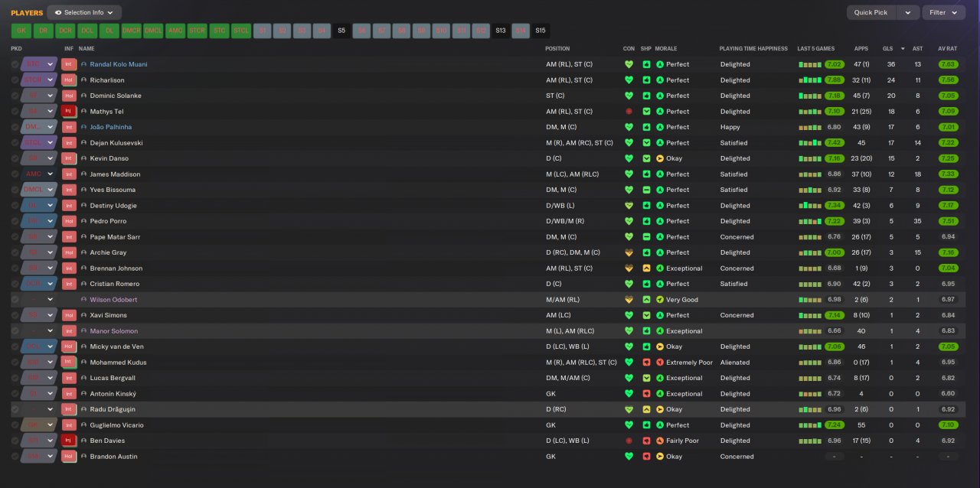This screenshot has width=980, height=488.
Task: Click the Inj injury badge for Mathys Tel
Action: point(69,112)
